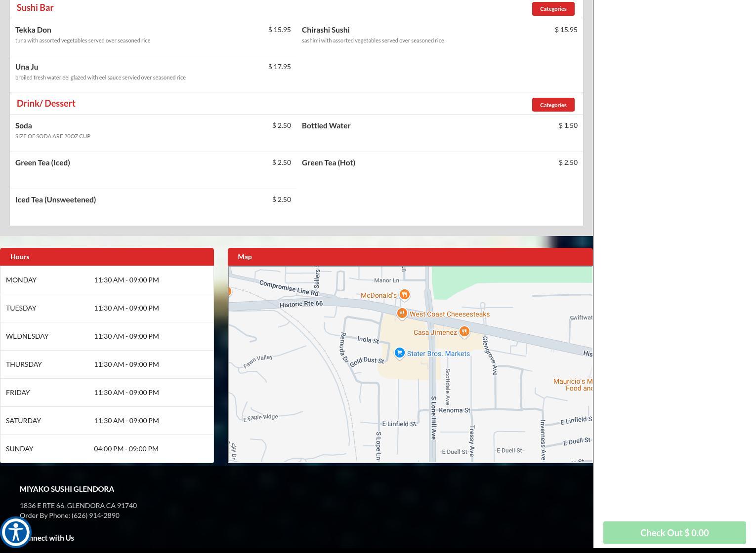This screenshot has height=553, width=756.
Task: Open Categories in Sushi Bar section
Action: (x=553, y=9)
